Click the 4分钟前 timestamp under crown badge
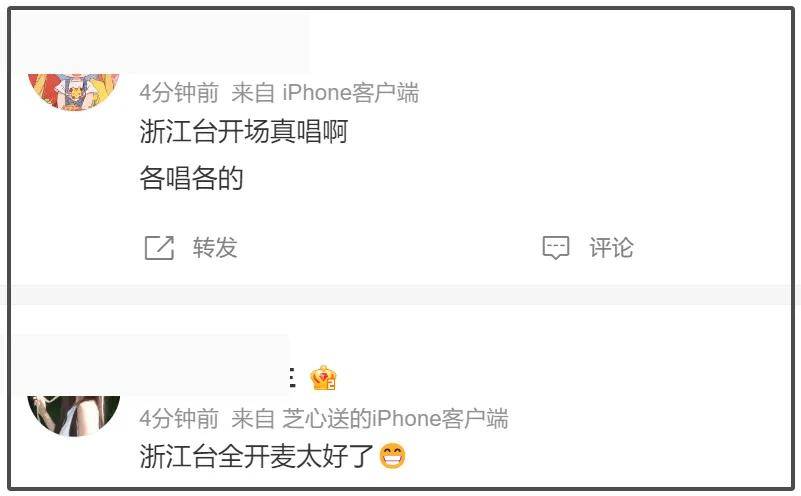801x496 pixels. click(179, 419)
